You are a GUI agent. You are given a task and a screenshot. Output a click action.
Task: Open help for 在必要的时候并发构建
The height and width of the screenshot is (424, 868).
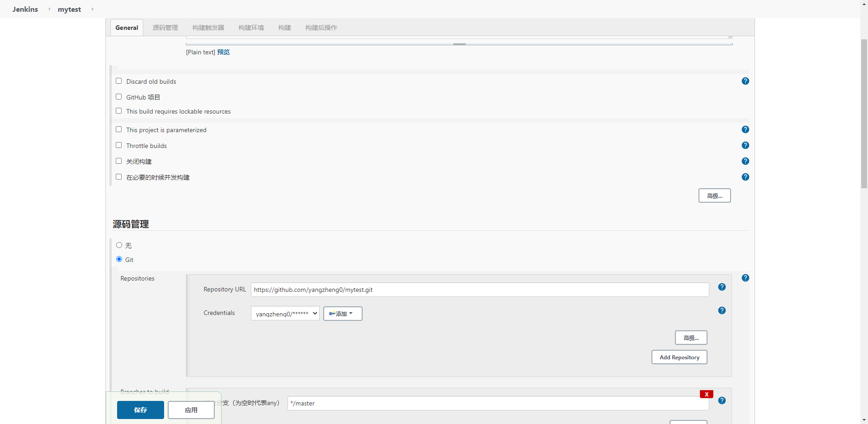745,177
